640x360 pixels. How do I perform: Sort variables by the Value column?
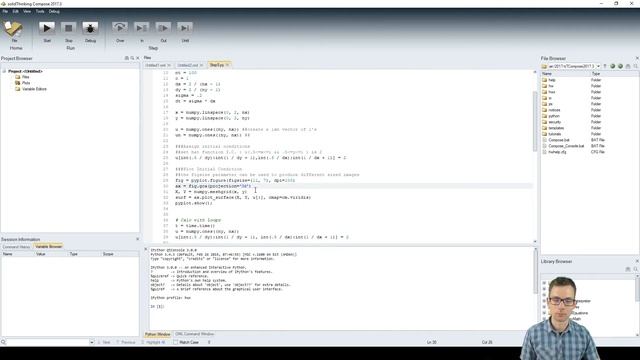pos(51,254)
